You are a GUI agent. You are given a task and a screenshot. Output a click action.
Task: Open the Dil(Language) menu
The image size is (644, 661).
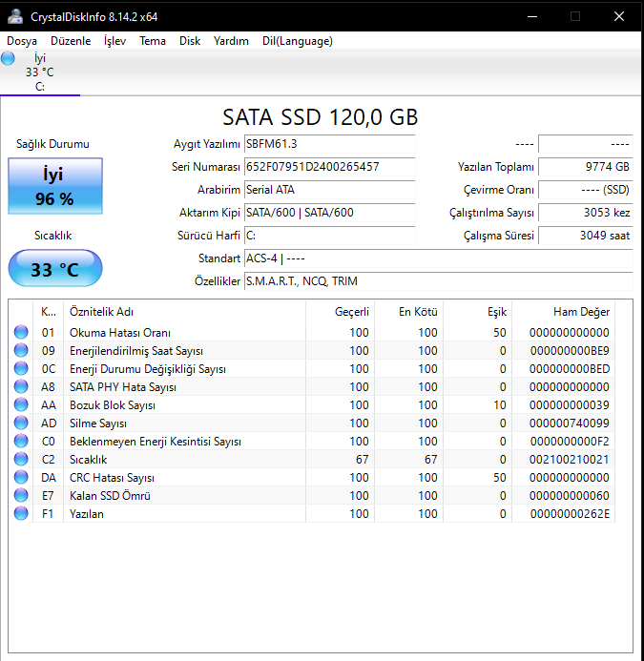pos(298,41)
